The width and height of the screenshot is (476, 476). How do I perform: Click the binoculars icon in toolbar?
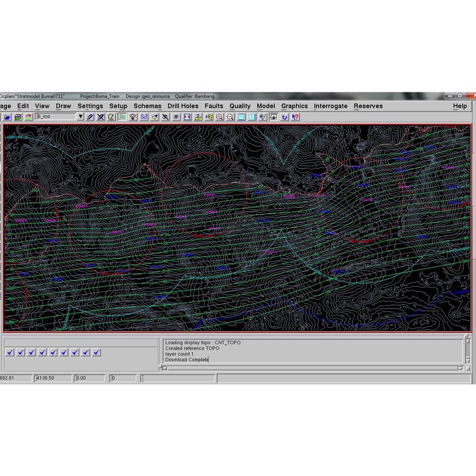[x=144, y=117]
